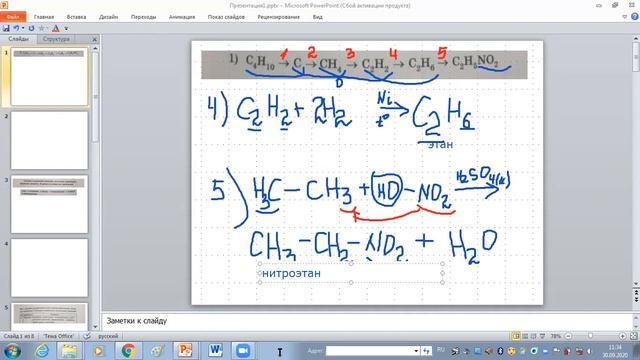
Task: Open the Переходы ribbon tab
Action: [143, 17]
